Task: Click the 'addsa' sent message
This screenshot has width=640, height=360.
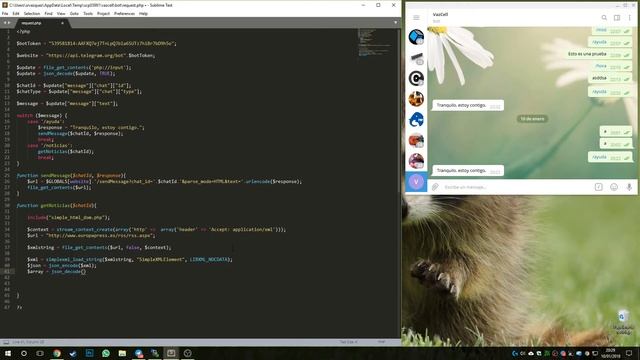Action: pyautogui.click(x=610, y=78)
